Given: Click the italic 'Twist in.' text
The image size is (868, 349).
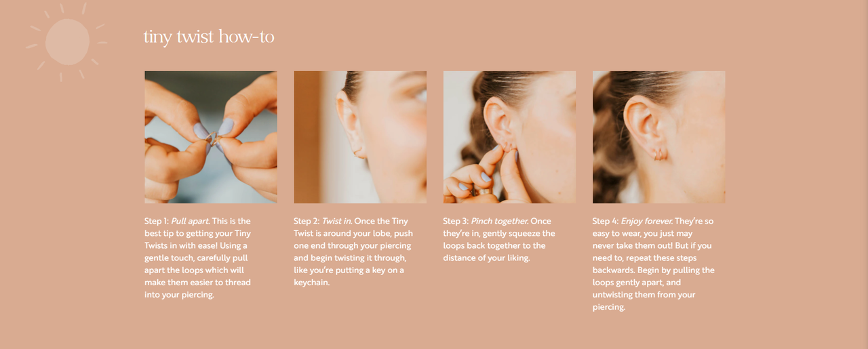Looking at the screenshot, I should click(336, 221).
